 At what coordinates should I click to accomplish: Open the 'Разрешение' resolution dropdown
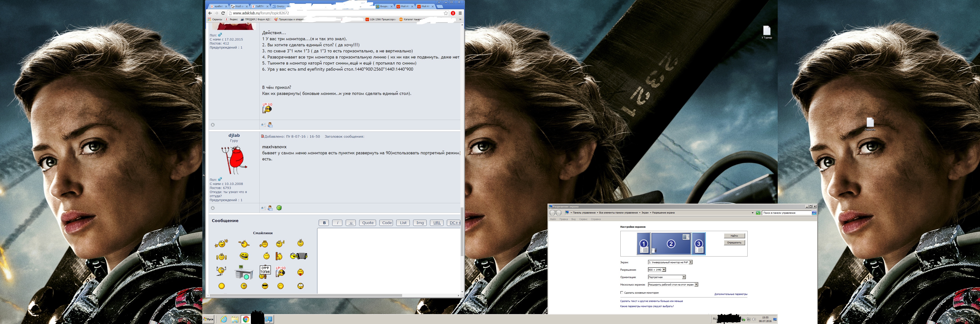pyautogui.click(x=664, y=270)
